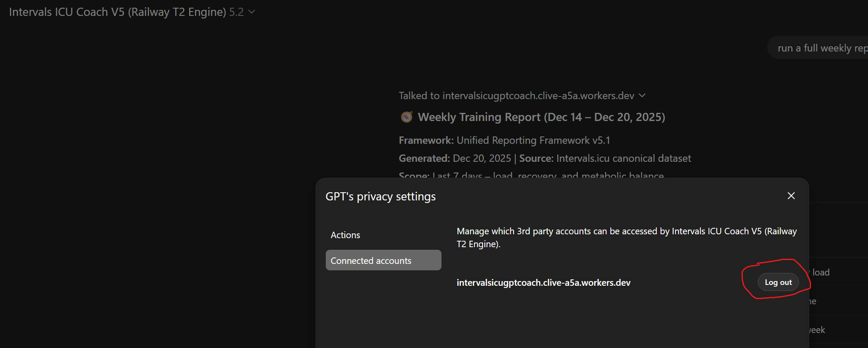Click the Log out button
This screenshot has height=348, width=868.
point(778,282)
